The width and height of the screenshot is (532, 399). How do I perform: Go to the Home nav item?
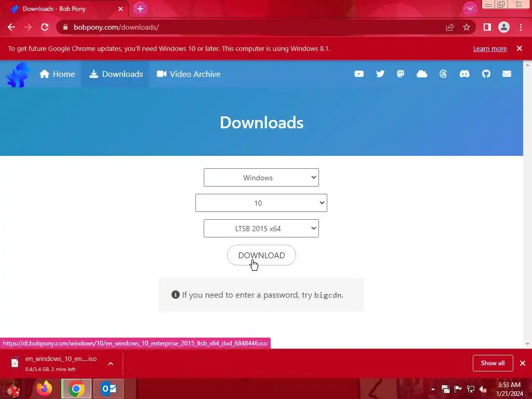[x=57, y=74]
